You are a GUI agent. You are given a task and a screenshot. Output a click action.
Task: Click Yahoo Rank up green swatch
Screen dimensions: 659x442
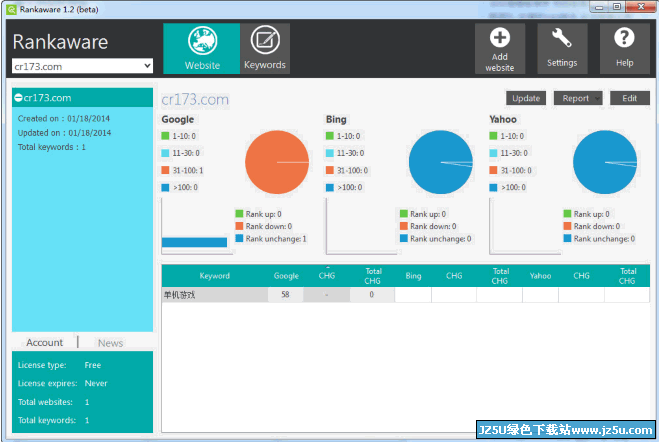click(567, 214)
